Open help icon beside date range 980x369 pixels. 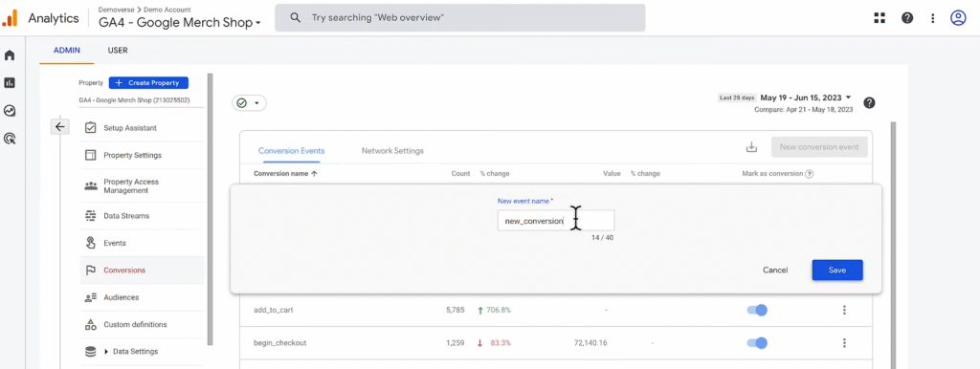(x=869, y=103)
